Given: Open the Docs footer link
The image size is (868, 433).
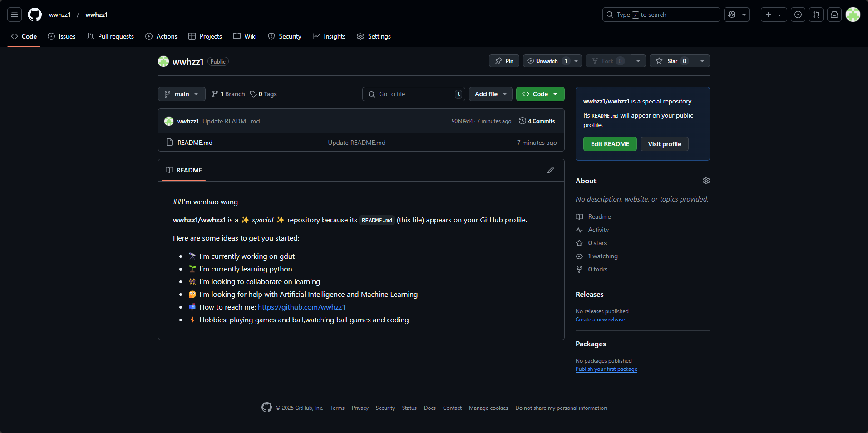Looking at the screenshot, I should point(430,408).
